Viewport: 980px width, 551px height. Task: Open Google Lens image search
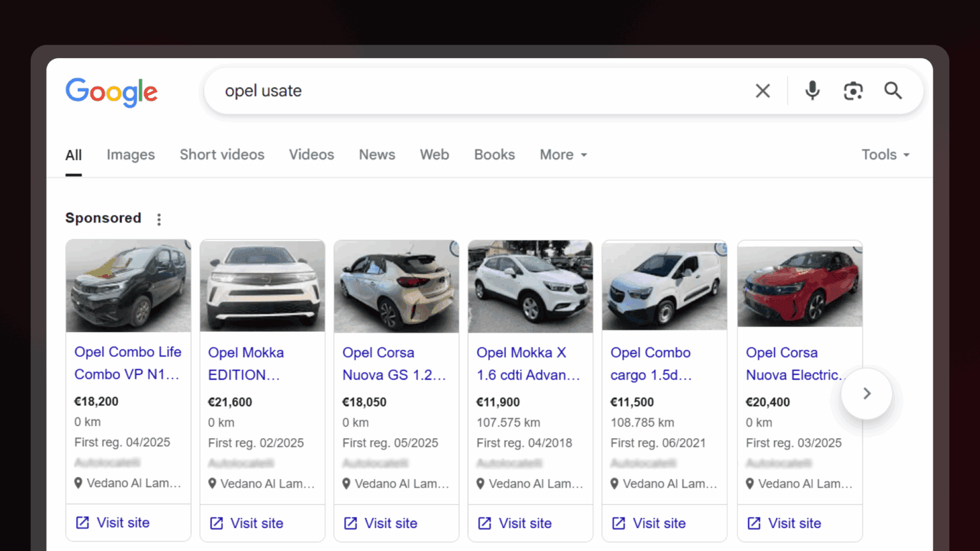853,91
